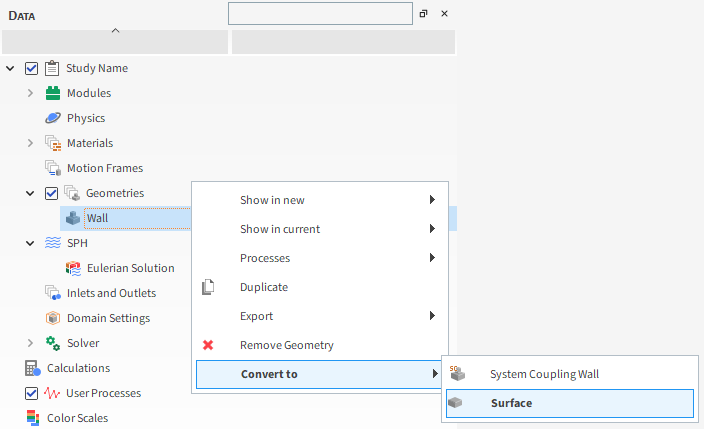Image resolution: width=704 pixels, height=429 pixels.
Task: Select the Materials label
Action: (x=90, y=143)
